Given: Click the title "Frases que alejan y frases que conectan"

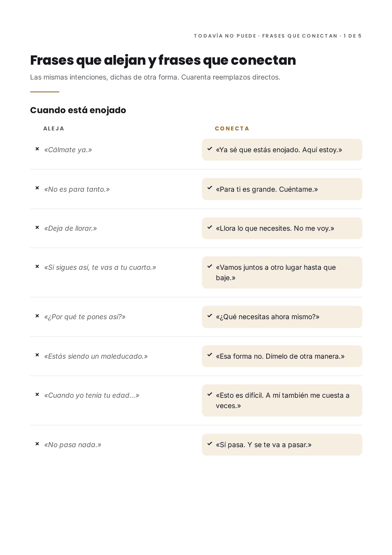Looking at the screenshot, I should coord(163,60).
